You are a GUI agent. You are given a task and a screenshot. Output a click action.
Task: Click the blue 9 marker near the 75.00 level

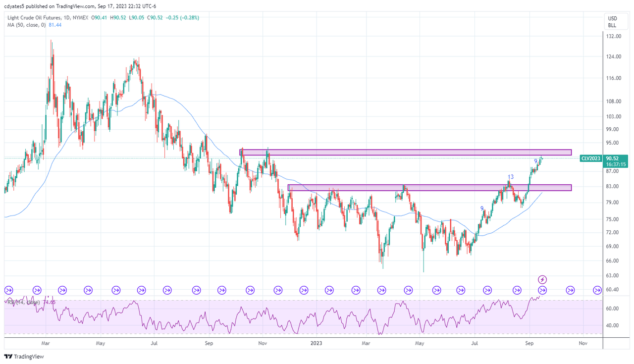(x=482, y=208)
